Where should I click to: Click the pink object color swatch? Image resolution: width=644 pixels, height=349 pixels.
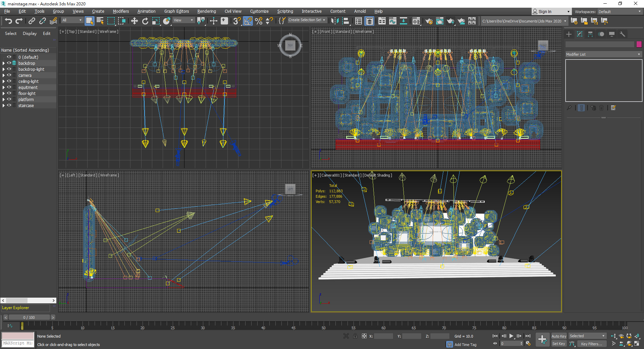point(639,44)
